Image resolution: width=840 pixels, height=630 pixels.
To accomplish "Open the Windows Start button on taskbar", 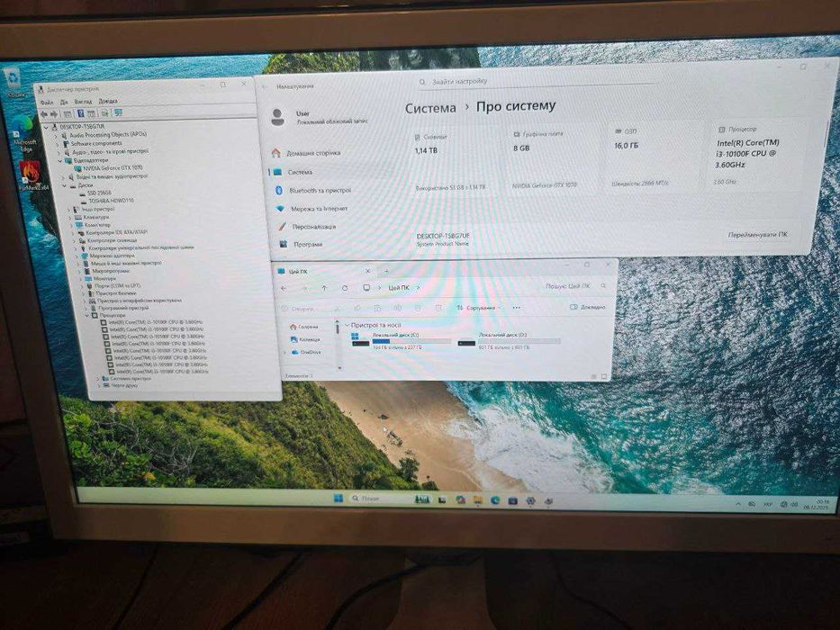I will [339, 499].
